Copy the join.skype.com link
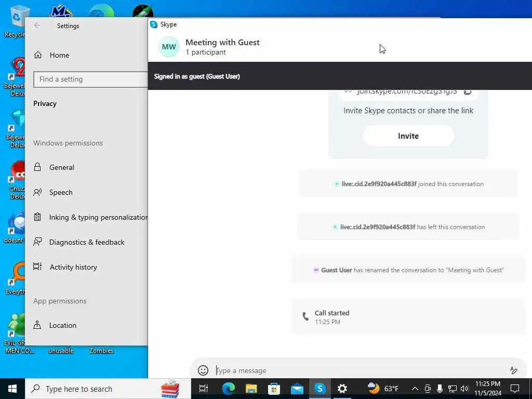The width and height of the screenshot is (532, 399). pos(468,91)
